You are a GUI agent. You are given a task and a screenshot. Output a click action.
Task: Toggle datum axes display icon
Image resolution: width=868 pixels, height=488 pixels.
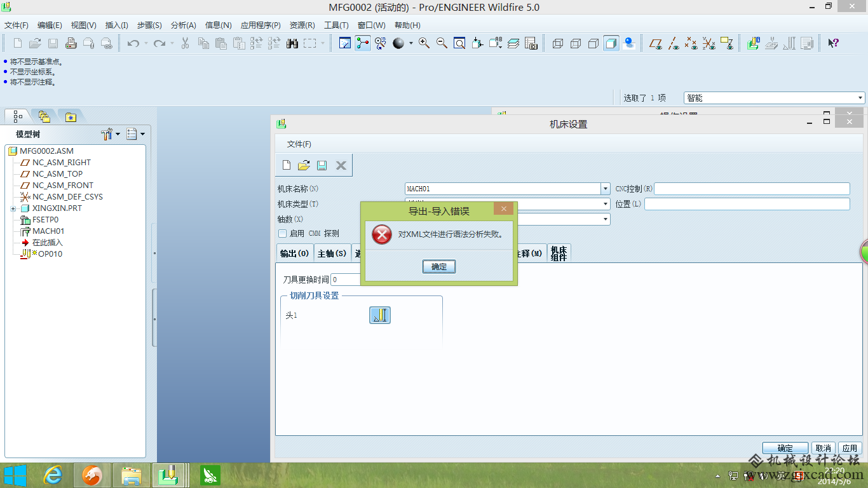click(x=674, y=43)
